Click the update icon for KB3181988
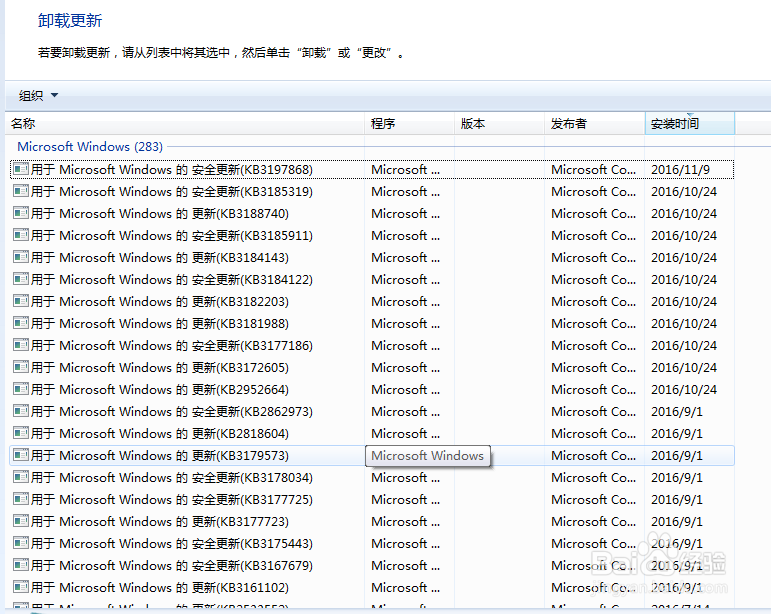Screen dimensions: 771x614 tap(21, 323)
